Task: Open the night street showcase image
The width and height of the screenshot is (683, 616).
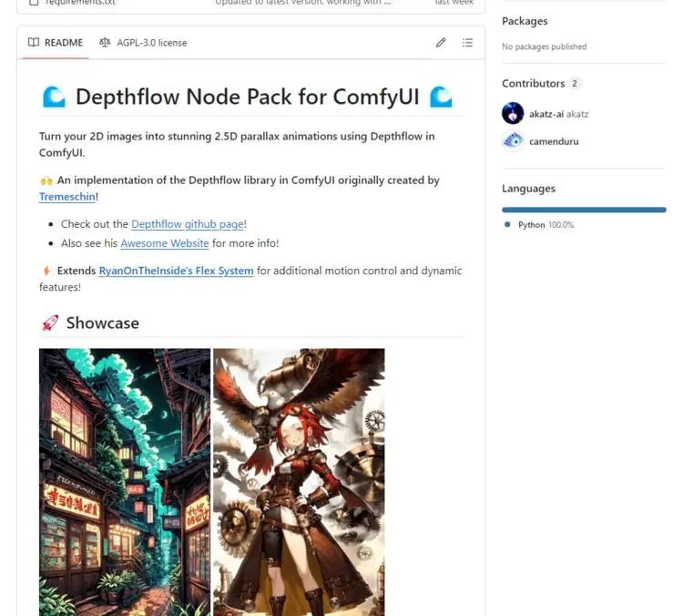Action: 125,482
